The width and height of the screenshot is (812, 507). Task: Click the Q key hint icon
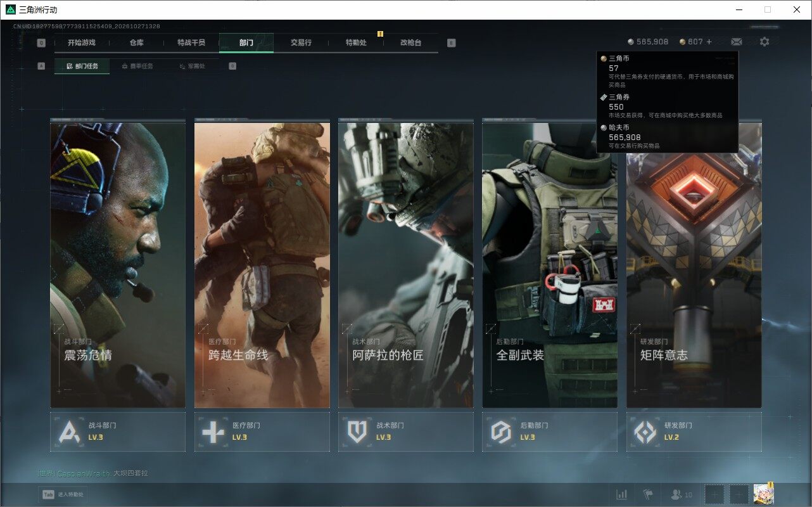pos(41,43)
